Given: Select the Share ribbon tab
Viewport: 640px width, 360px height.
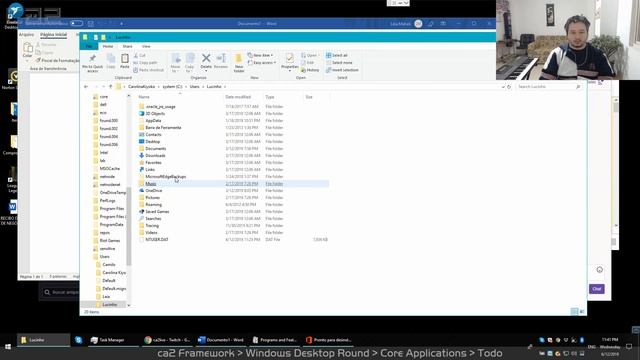Looking at the screenshot, I should (x=127, y=46).
